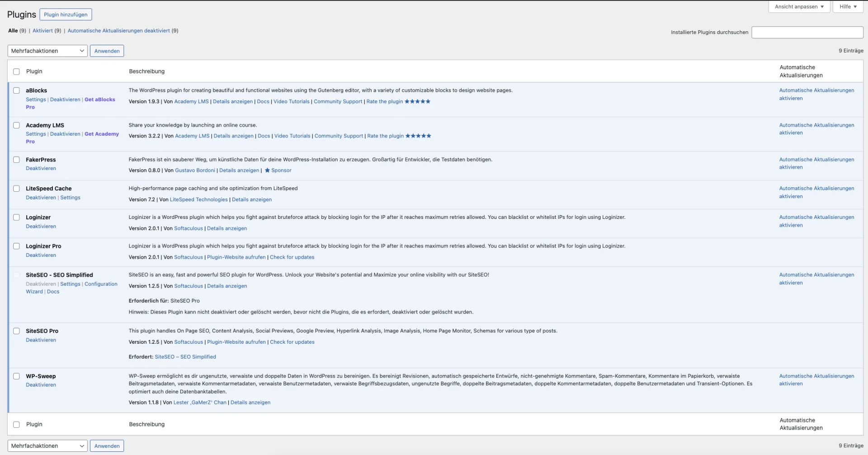Click the top Anwenden button
The width and height of the screenshot is (868, 455).
[107, 51]
